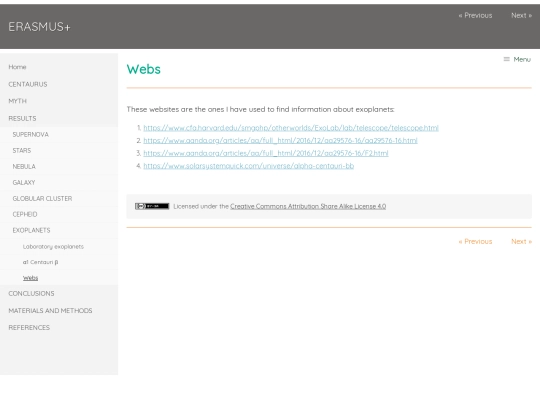
Task: Click the 'These websites are the ones' sentence
Action: point(260,109)
